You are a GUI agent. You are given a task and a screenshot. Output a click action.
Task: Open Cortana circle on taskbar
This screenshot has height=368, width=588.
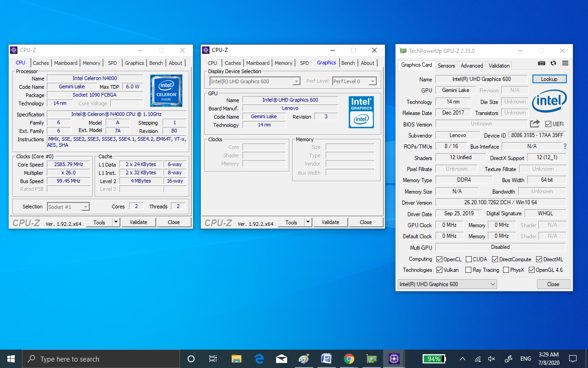[191, 359]
